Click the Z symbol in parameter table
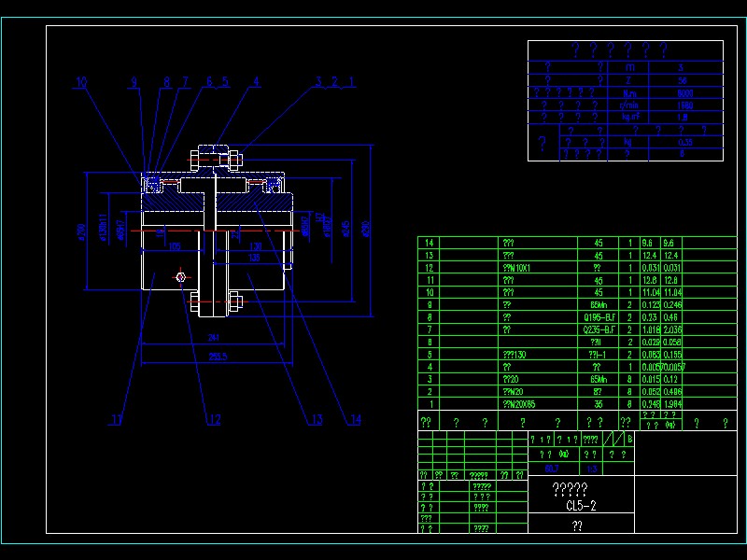 (x=628, y=80)
